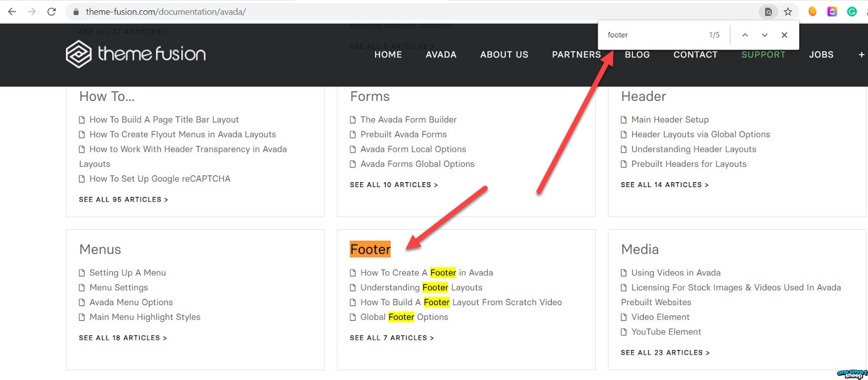Go forward to the next page

point(31,11)
